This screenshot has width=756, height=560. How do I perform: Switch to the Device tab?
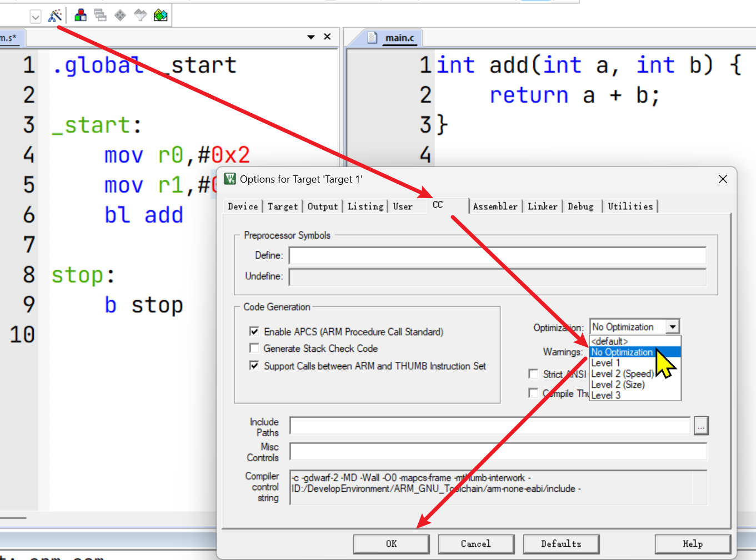click(x=243, y=206)
